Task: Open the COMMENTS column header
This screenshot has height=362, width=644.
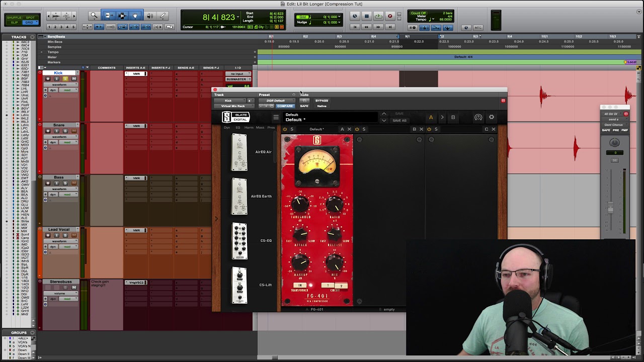Action: (x=107, y=67)
